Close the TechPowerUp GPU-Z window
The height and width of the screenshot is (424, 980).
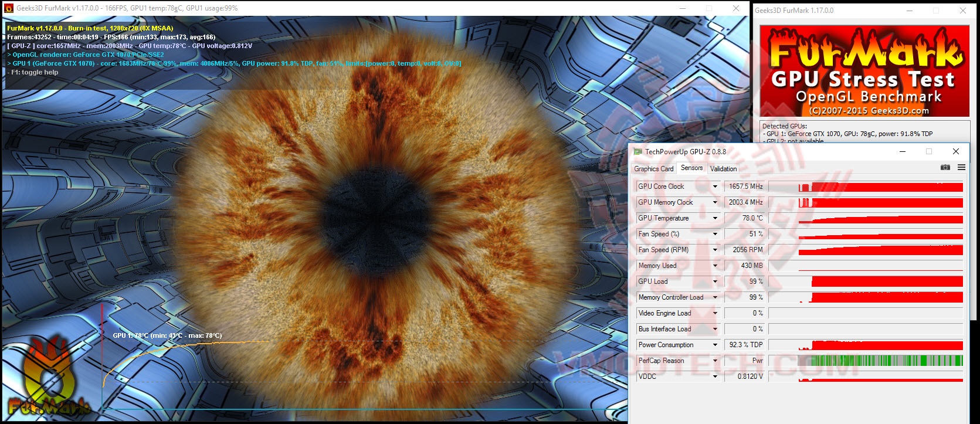click(956, 151)
